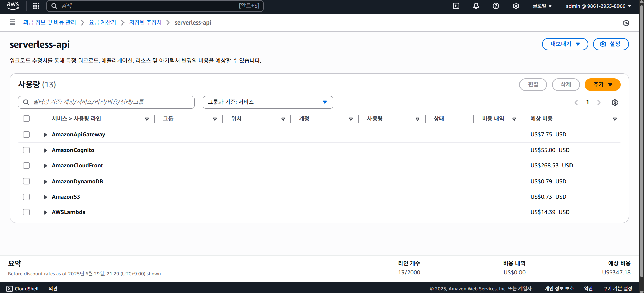
Task: Click the 설정 settings button
Action: [x=611, y=44]
